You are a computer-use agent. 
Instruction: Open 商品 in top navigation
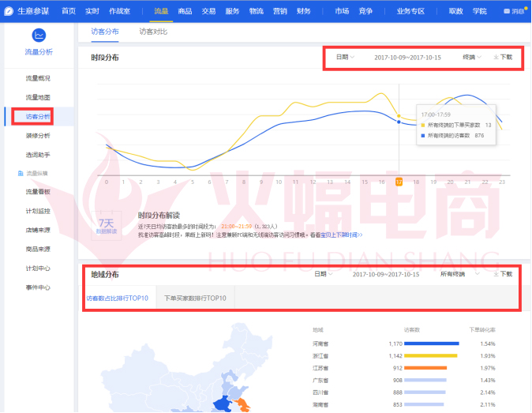tap(185, 11)
